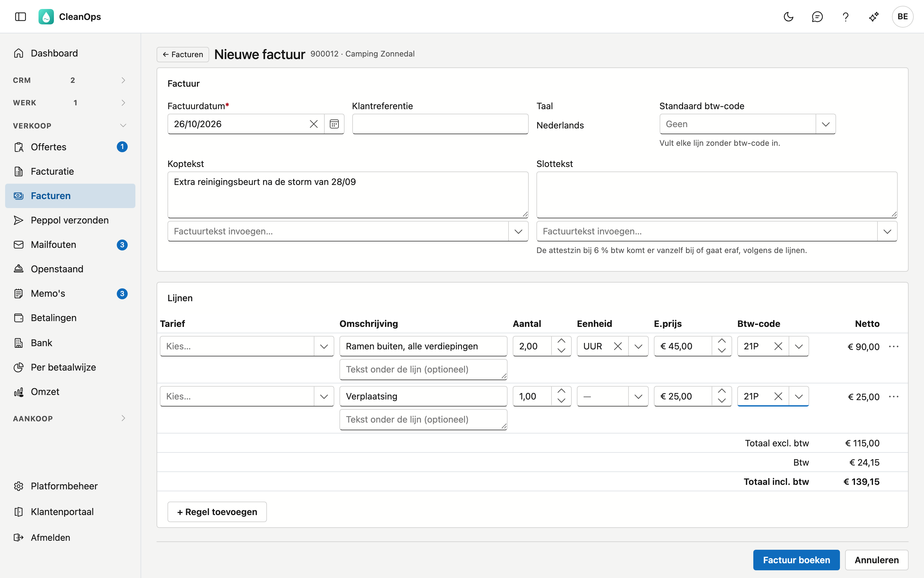Open Facturatie in the sidebar
This screenshot has width=924, height=578.
[70, 171]
